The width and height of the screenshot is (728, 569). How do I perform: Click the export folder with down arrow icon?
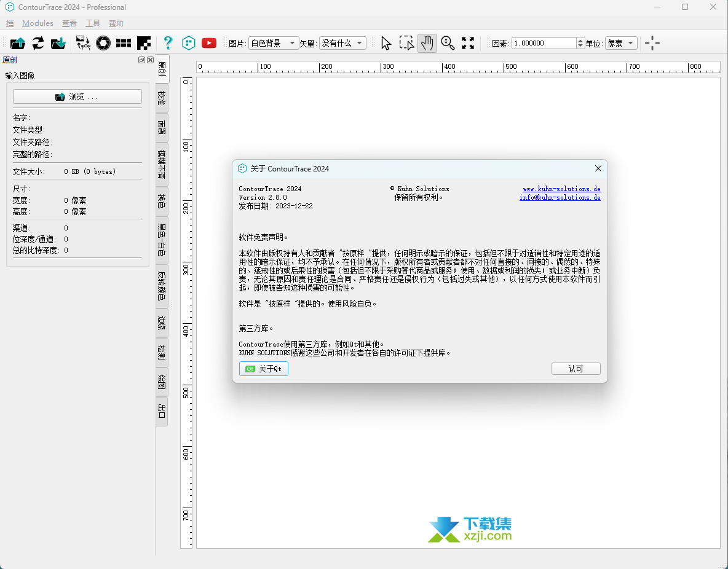pyautogui.click(x=58, y=43)
